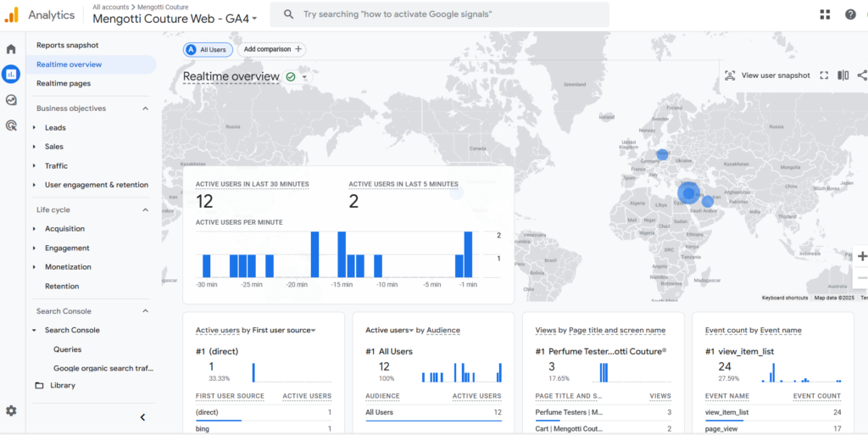Click the Active users per minute chart
The height and width of the screenshot is (435, 868).
point(348,254)
